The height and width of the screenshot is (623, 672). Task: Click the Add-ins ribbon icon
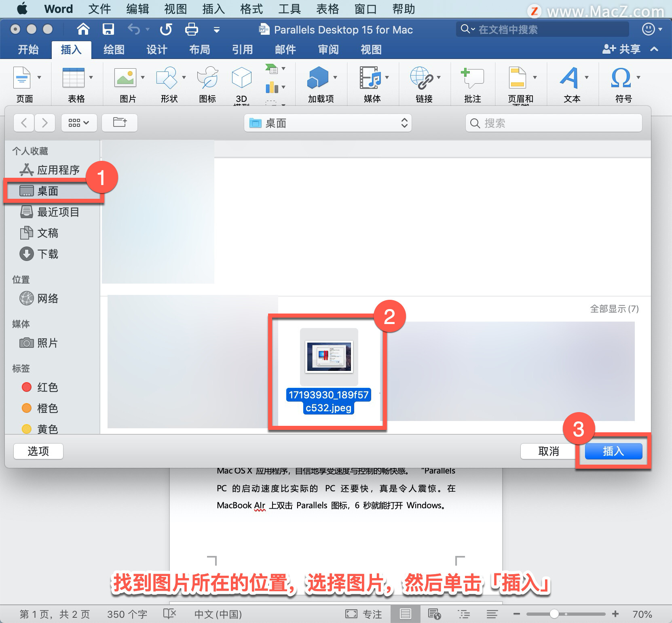tap(318, 77)
